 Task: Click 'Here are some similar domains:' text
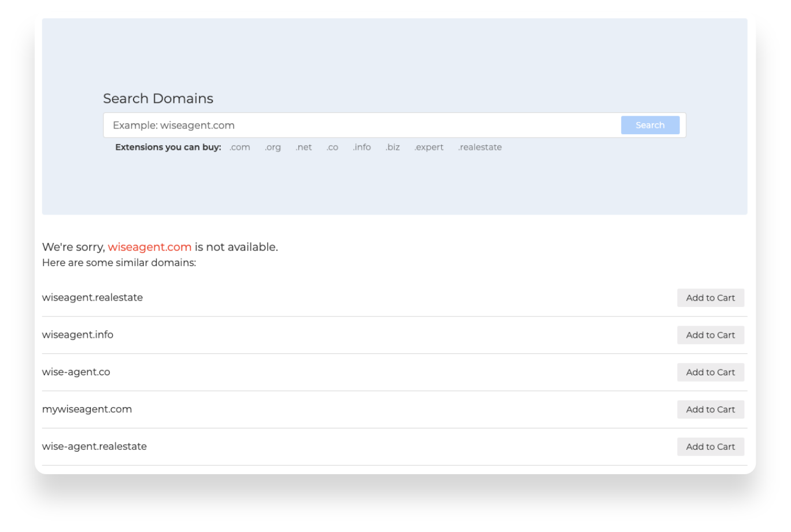coord(119,263)
